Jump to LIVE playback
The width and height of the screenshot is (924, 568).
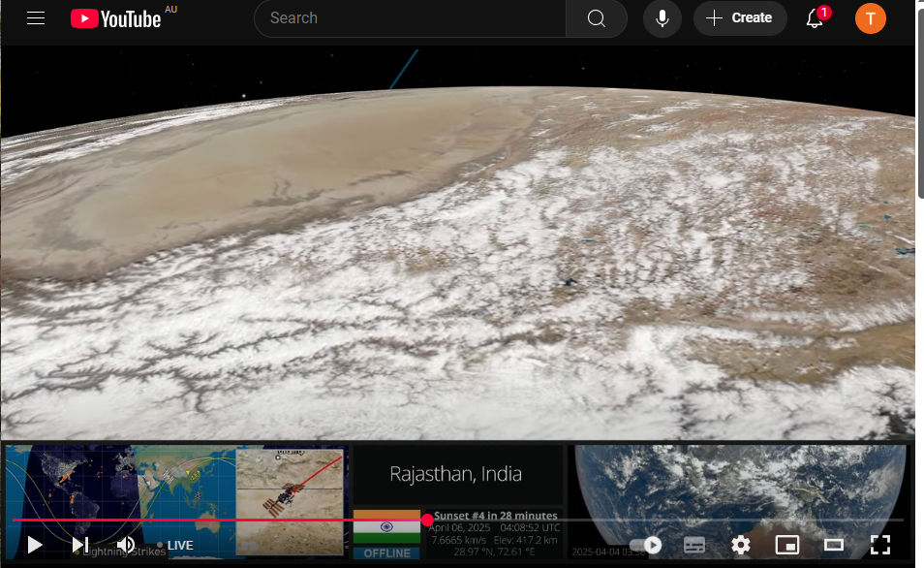[x=175, y=546]
